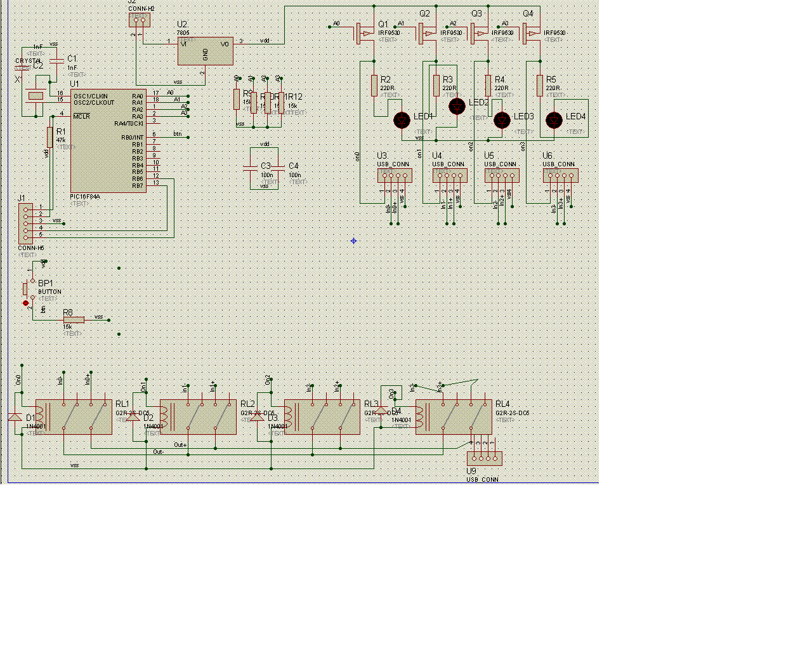Click the crystal X1 component
The image size is (812, 650).
[x=36, y=96]
